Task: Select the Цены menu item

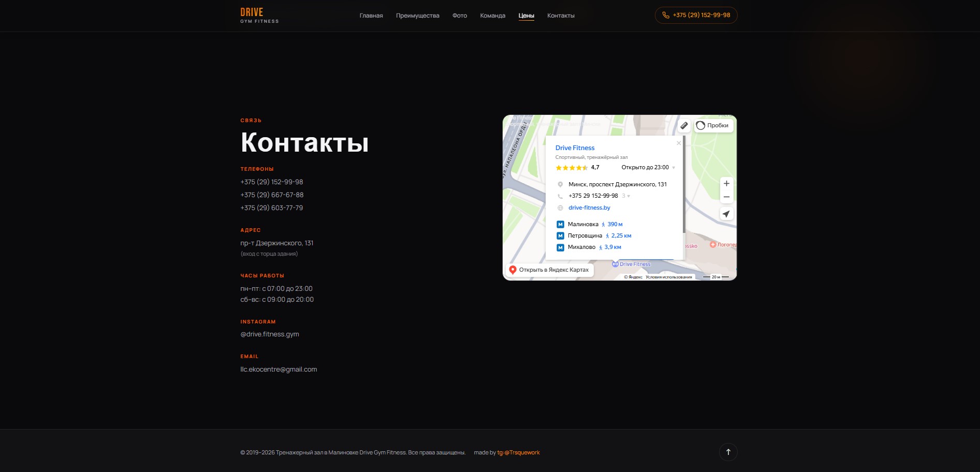Action: click(526, 16)
